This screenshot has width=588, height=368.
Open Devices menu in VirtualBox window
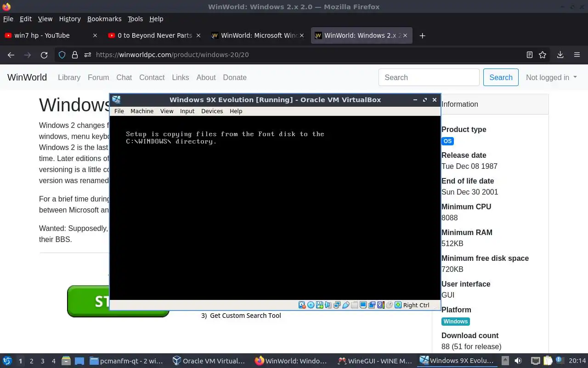pos(212,111)
